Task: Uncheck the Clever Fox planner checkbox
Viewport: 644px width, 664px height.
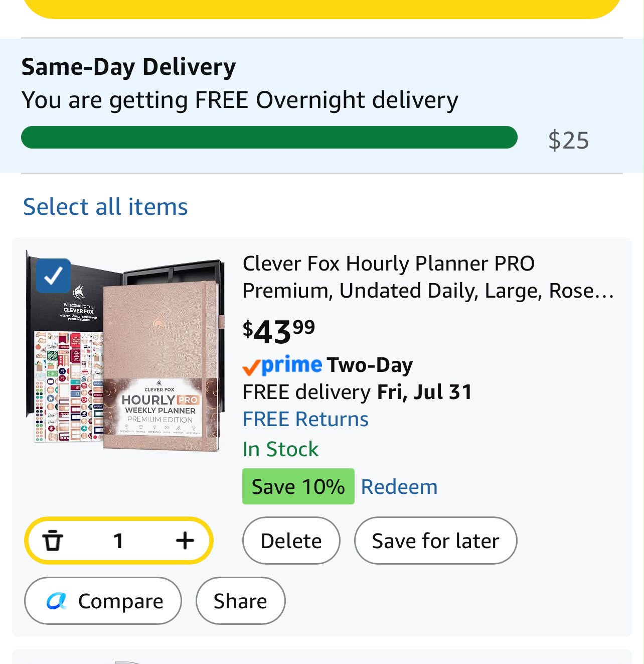Action: coord(53,276)
